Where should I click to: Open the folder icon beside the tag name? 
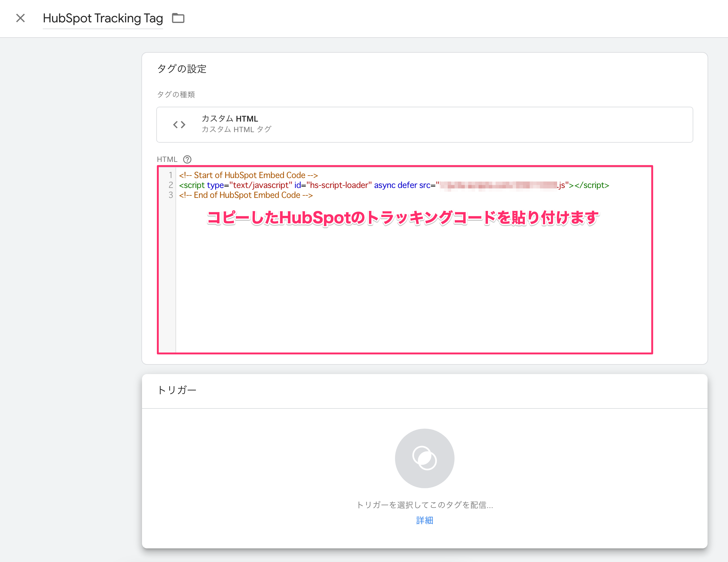pos(178,18)
